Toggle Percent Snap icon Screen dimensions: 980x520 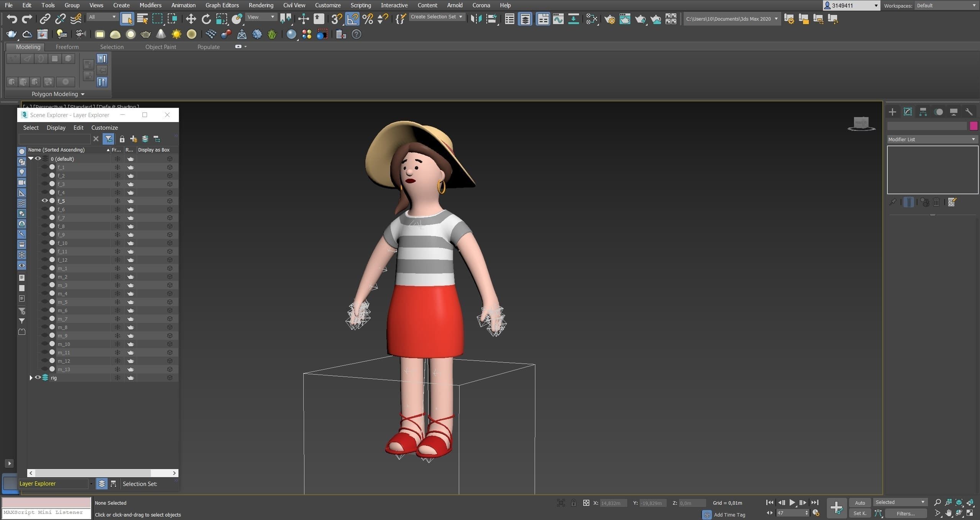[368, 19]
